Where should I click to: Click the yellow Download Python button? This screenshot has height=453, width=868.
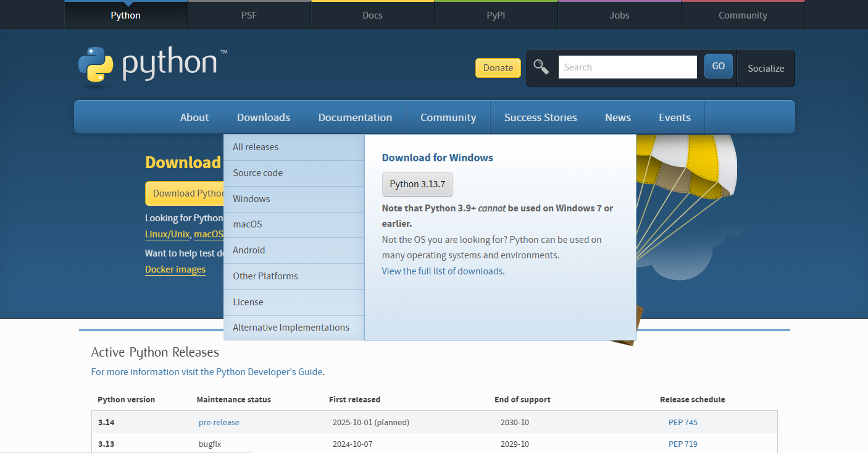pyautogui.click(x=185, y=193)
